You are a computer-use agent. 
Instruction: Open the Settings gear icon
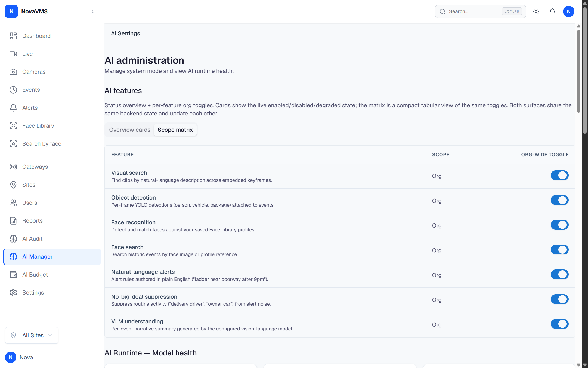13,293
